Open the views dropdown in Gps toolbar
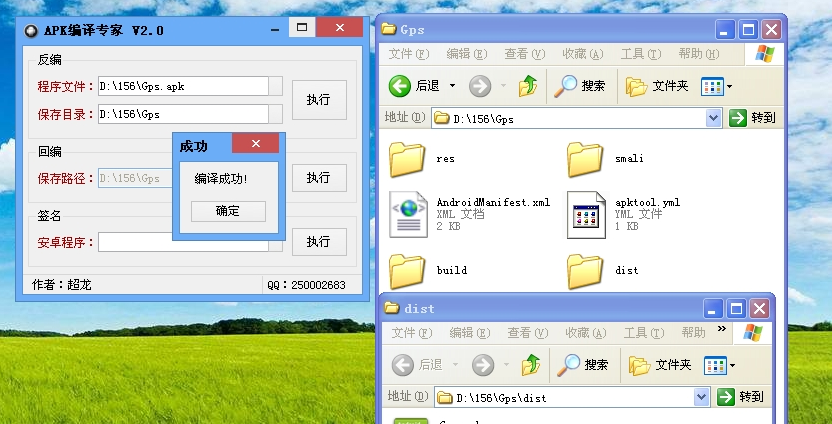The width and height of the screenshot is (832, 424). 717,86
